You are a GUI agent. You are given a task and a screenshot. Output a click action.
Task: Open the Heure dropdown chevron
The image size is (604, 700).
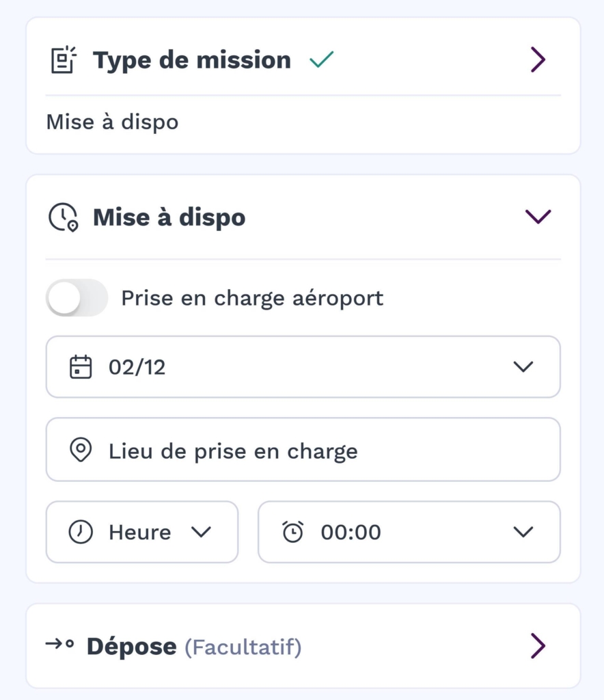201,532
